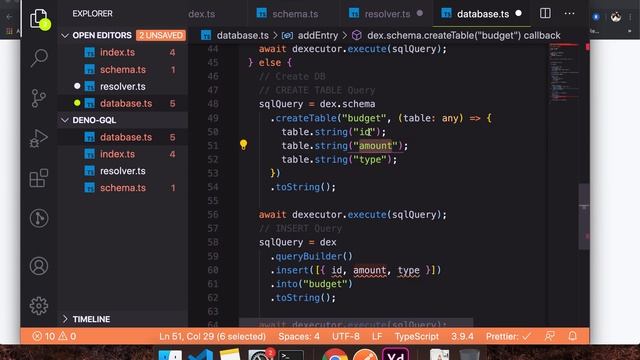
Task: Open schema.ts in Open Editors
Action: pyautogui.click(x=122, y=69)
